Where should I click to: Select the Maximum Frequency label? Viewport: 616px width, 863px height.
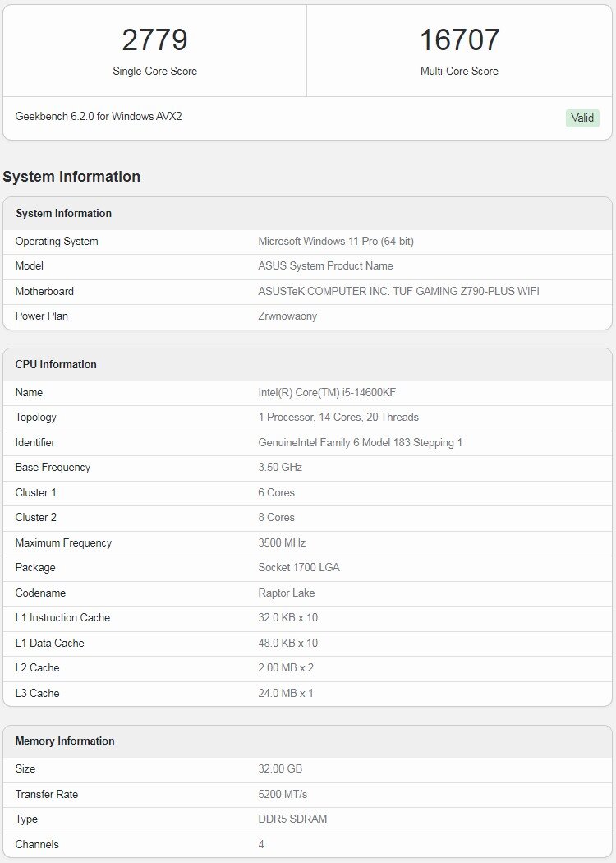[x=64, y=542]
